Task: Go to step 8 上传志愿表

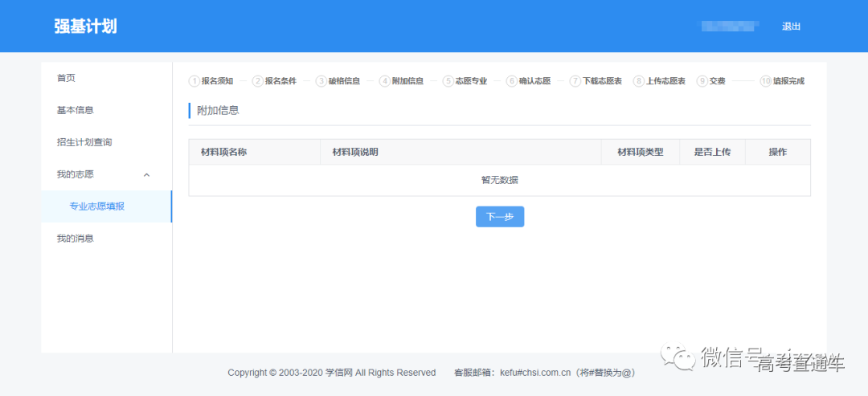Action: point(659,81)
